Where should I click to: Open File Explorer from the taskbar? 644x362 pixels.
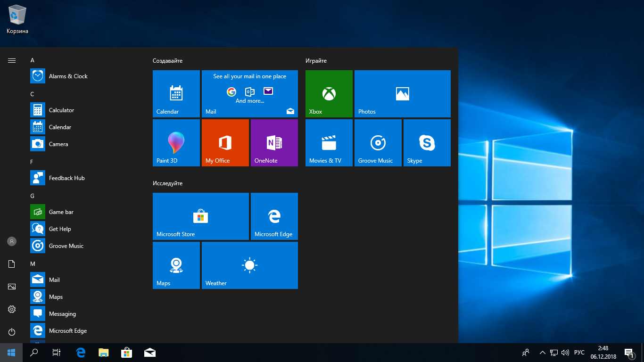(104, 353)
